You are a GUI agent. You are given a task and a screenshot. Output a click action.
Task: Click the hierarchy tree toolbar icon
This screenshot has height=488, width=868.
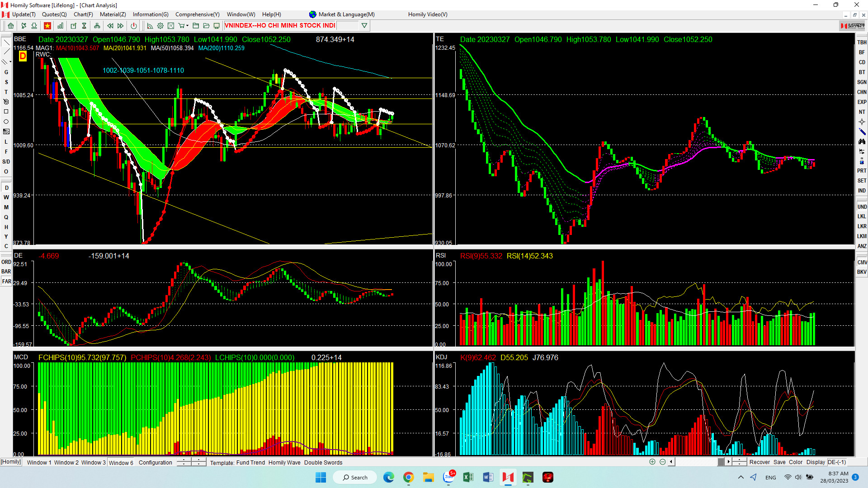[97, 26]
